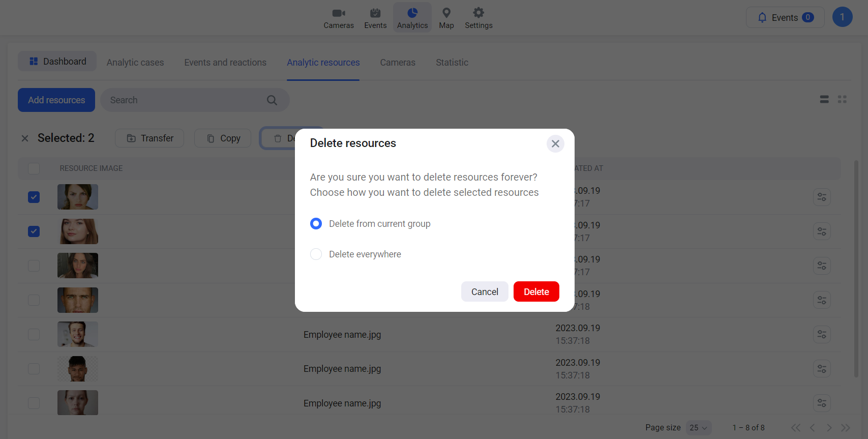Image resolution: width=868 pixels, height=439 pixels.
Task: Open the user avatar menu
Action: [842, 17]
